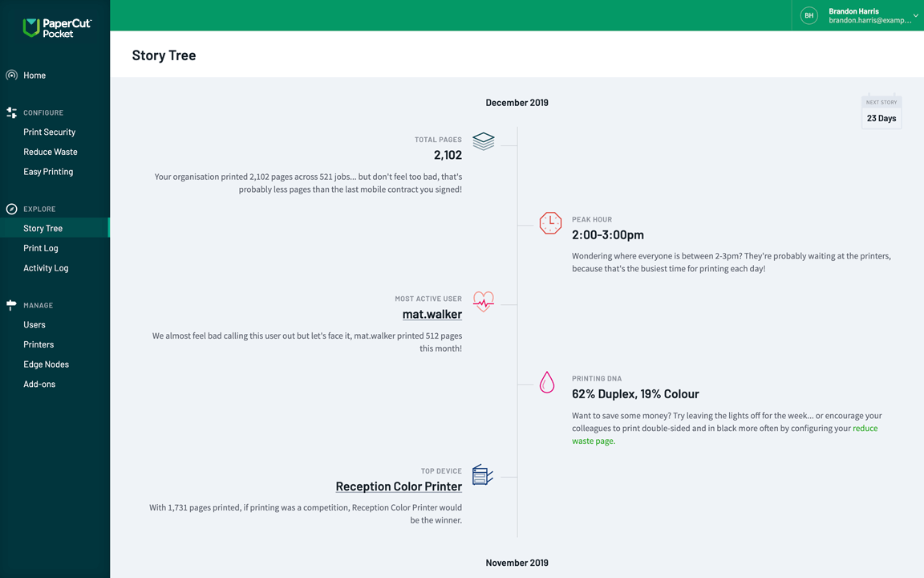
Task: Open the Reception Color Printer link
Action: [x=399, y=486]
